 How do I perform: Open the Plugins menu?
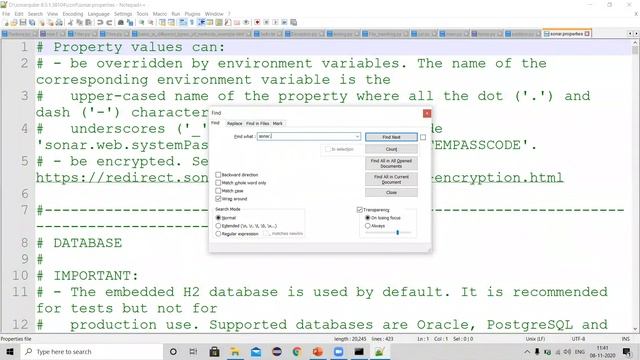tap(193, 14)
